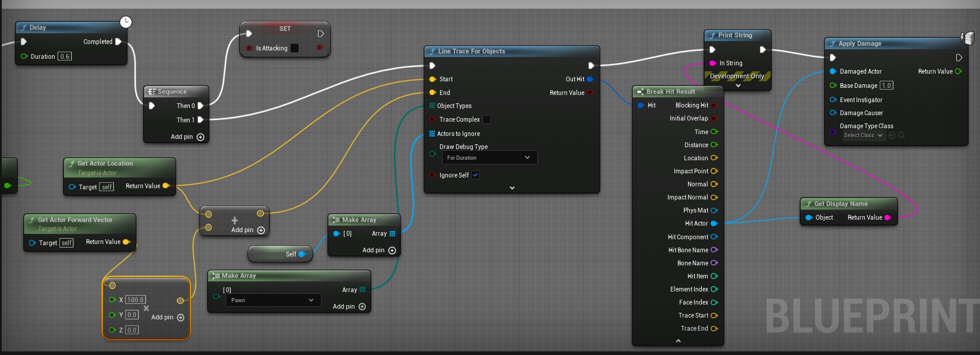Click the Base Damage value field
The width and height of the screenshot is (980, 355).
pyautogui.click(x=886, y=85)
